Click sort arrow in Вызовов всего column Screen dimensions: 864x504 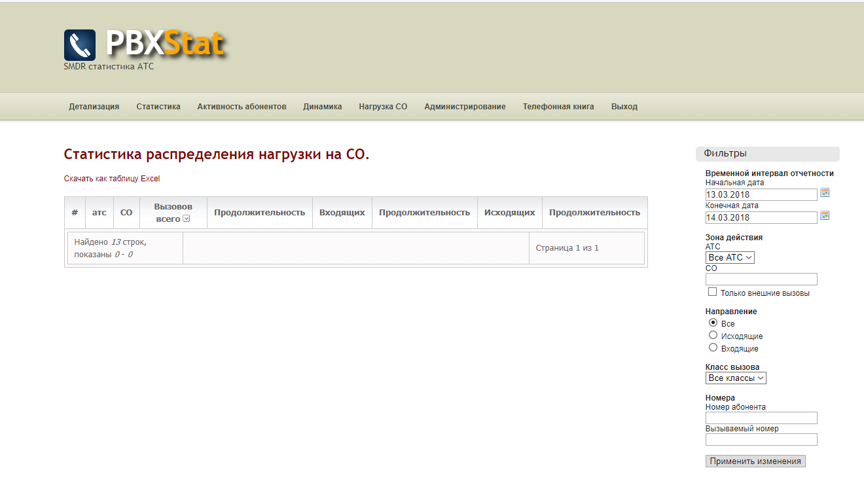(x=186, y=219)
